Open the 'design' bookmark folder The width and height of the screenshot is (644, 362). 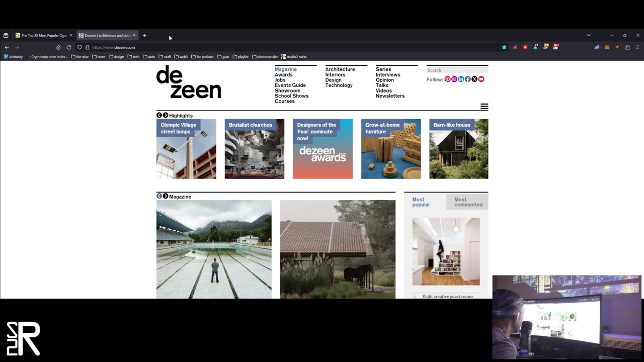coord(116,57)
